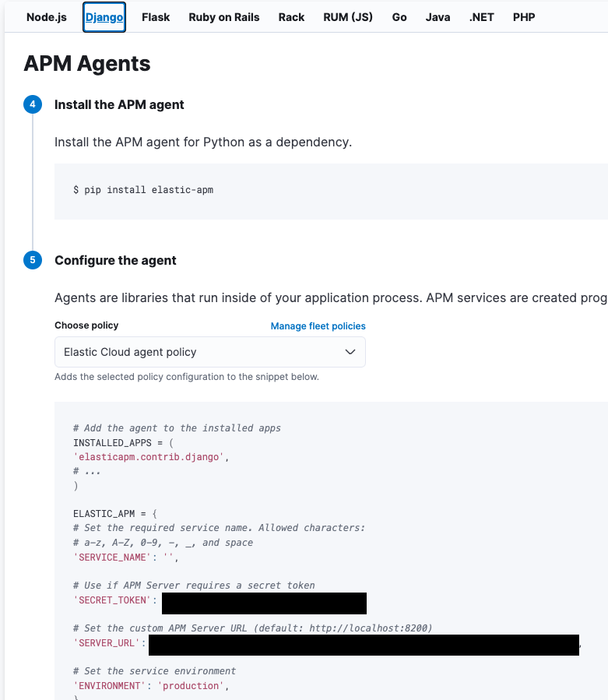Screen dimensions: 608x700
Task: Open Manage fleet policies link
Action: (x=318, y=326)
